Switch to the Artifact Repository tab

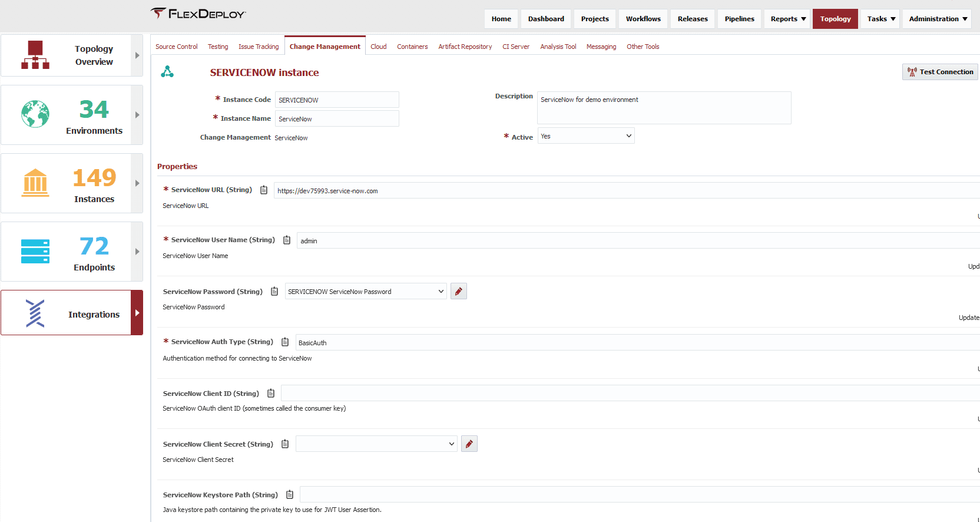point(465,47)
